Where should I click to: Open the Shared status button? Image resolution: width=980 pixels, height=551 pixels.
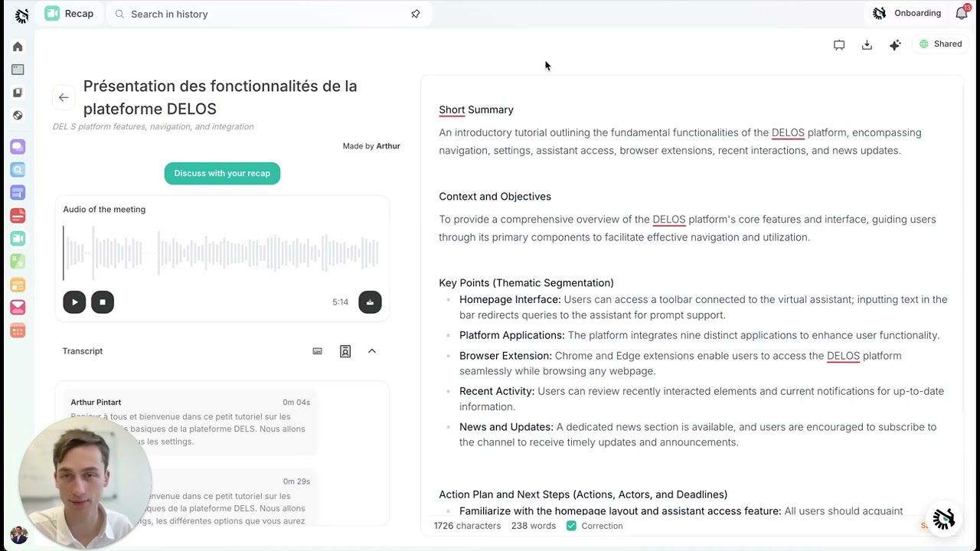[941, 44]
